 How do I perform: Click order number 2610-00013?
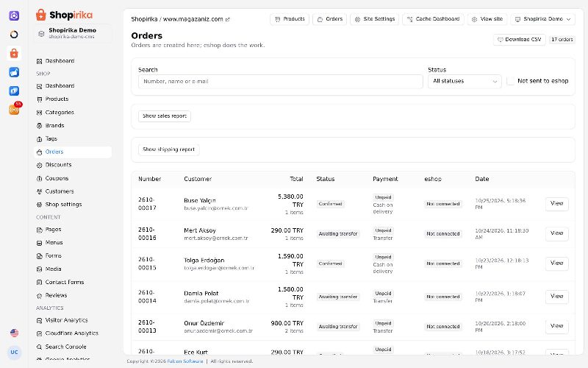click(147, 326)
